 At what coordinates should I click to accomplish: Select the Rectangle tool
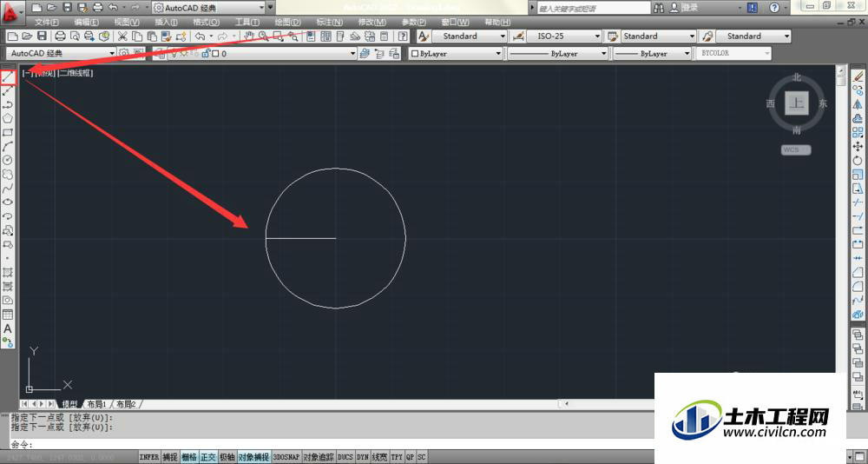[x=8, y=132]
